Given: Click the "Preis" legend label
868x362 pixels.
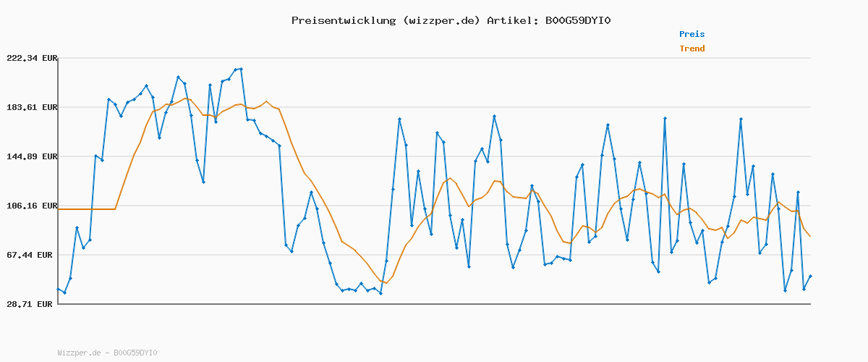Looking at the screenshot, I should (692, 34).
